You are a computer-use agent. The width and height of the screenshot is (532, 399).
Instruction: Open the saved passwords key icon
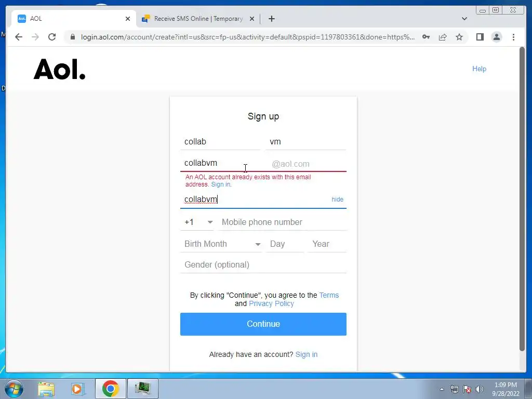tap(426, 37)
